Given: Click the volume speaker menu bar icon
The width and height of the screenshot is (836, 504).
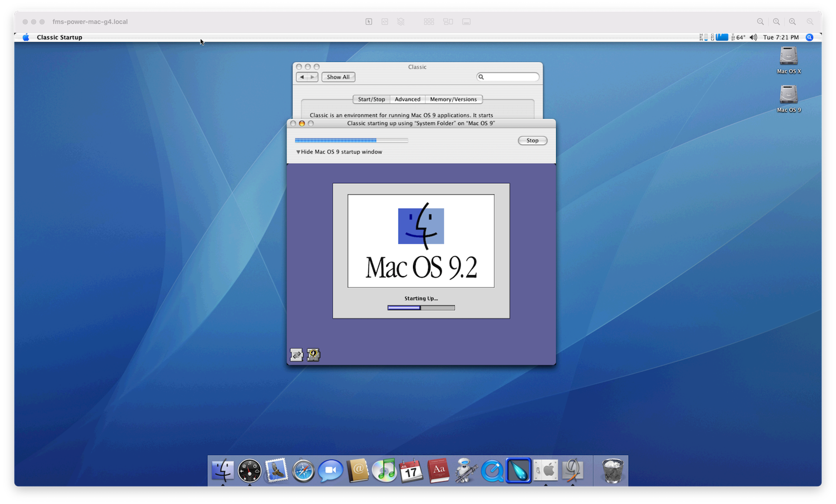Looking at the screenshot, I should pyautogui.click(x=754, y=37).
